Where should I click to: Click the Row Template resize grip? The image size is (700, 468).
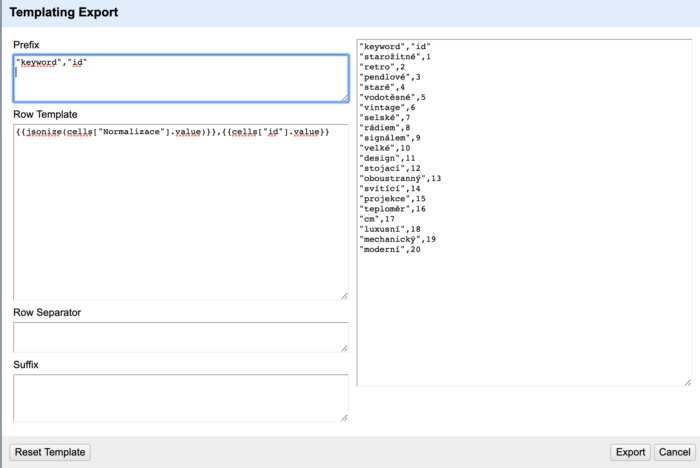point(344,296)
